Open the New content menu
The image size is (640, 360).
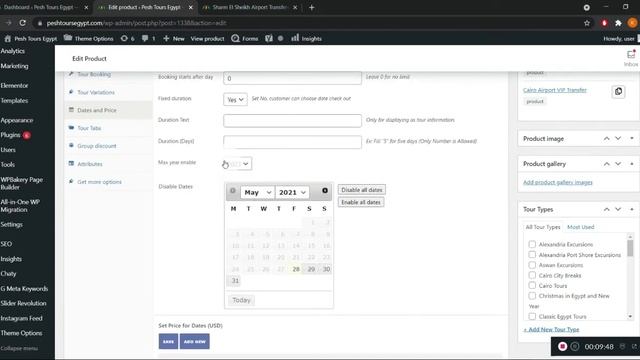click(174, 38)
